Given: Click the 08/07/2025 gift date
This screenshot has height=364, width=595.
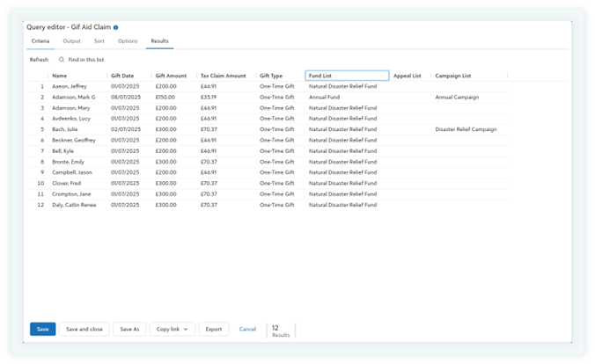Looking at the screenshot, I should point(126,97).
